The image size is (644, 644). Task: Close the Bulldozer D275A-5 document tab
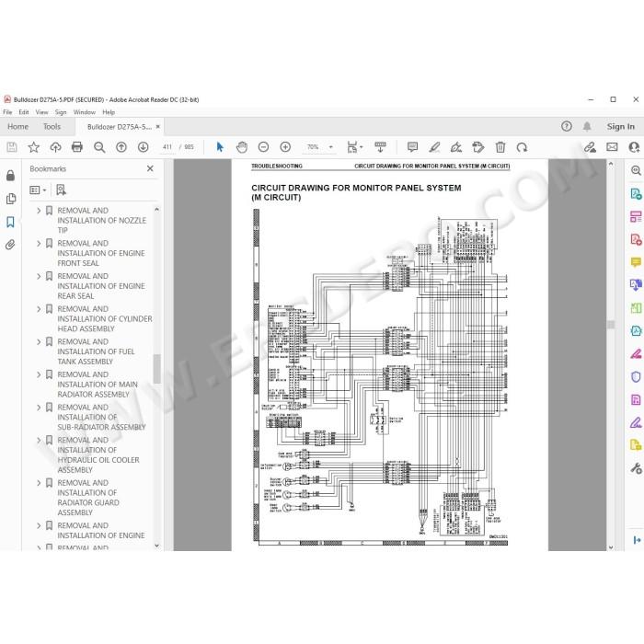pyautogui.click(x=157, y=127)
